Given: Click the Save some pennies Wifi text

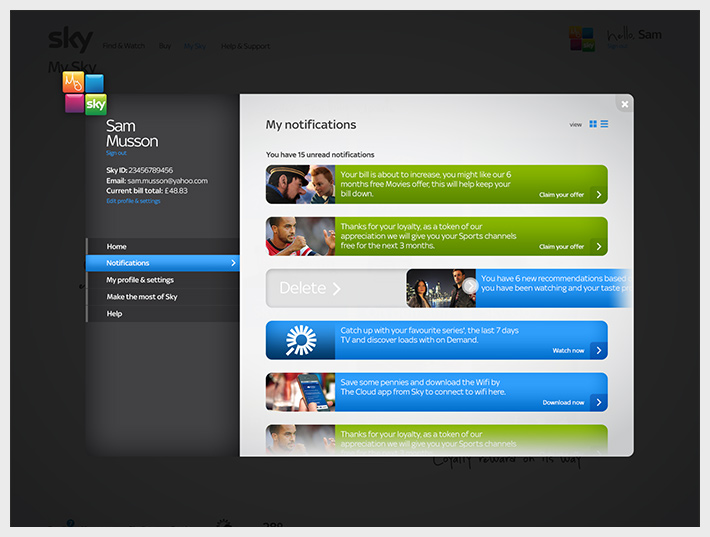Looking at the screenshot, I should click(423, 387).
